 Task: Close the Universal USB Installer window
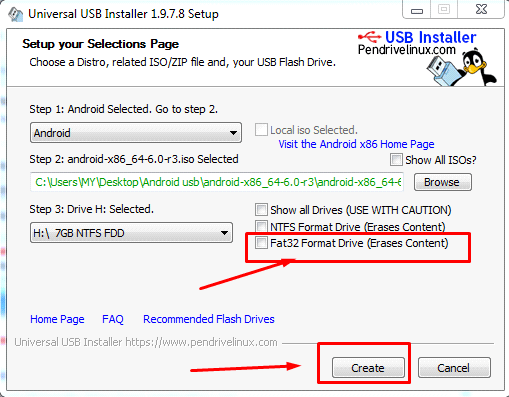(x=481, y=10)
